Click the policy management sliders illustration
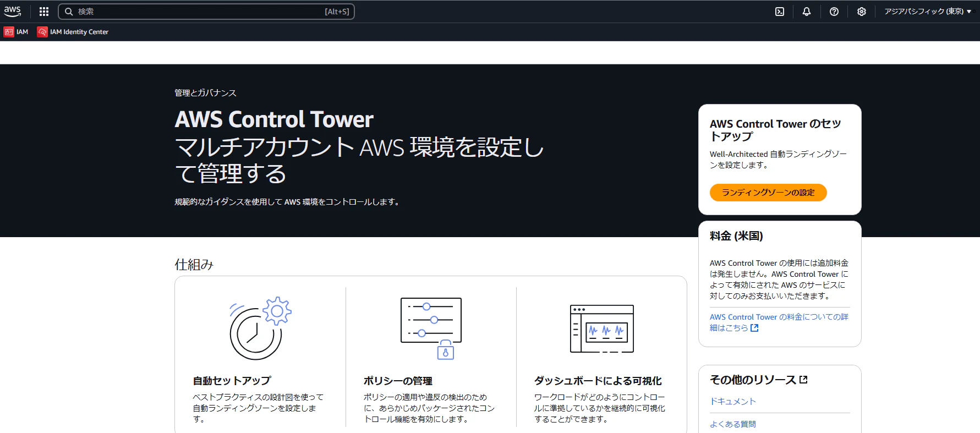Viewport: 980px width, 433px height. (431, 328)
